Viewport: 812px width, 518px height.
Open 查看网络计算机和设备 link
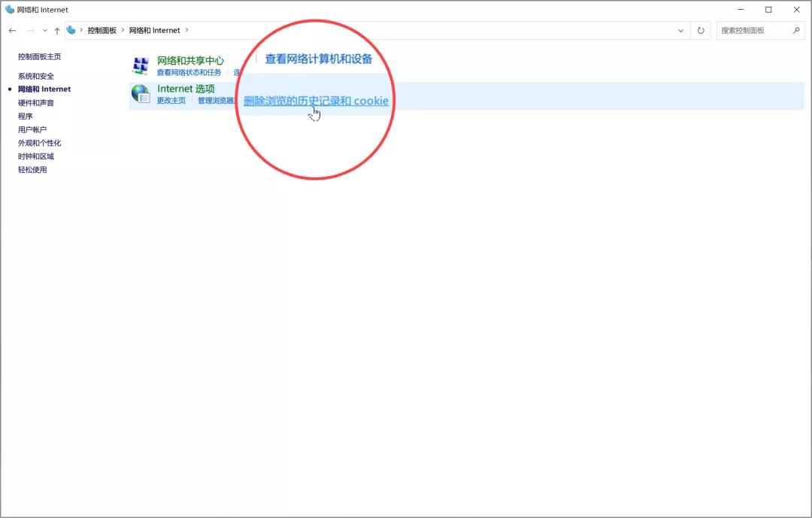point(319,59)
